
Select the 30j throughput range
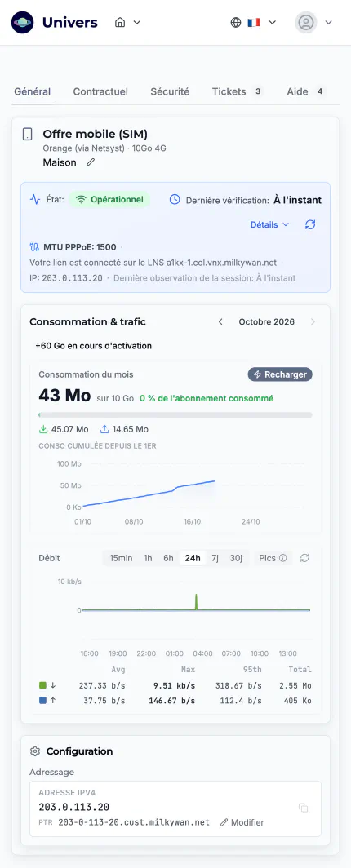point(236,558)
